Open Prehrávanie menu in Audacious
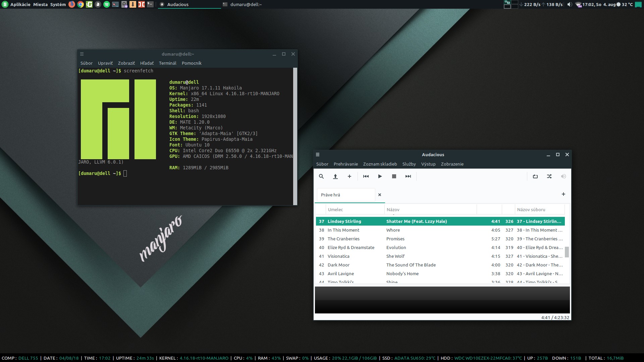This screenshot has width=644, height=362. point(345,164)
